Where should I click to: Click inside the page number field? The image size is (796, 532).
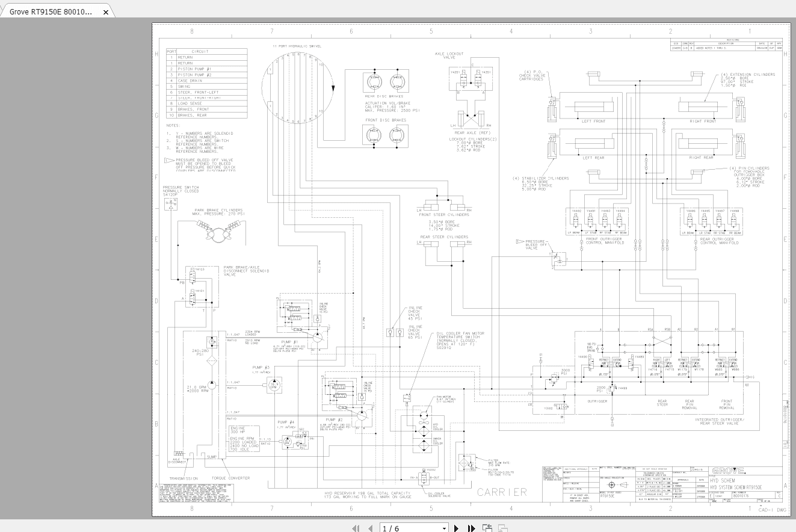(403, 528)
